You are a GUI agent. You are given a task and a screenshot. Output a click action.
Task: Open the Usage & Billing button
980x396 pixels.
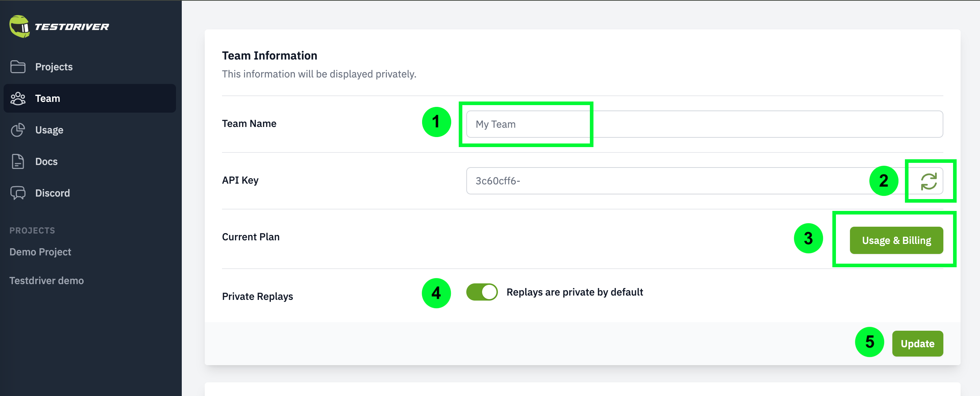[x=896, y=240]
